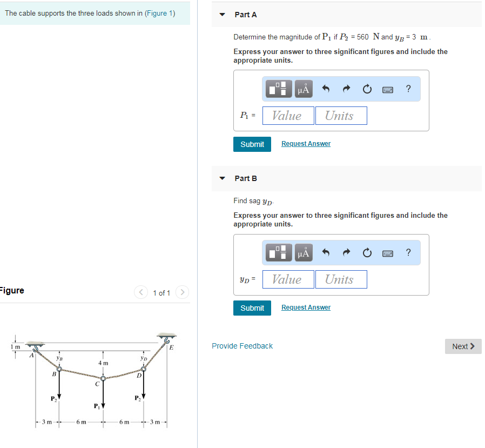Collapse the Part A section

[x=221, y=15]
